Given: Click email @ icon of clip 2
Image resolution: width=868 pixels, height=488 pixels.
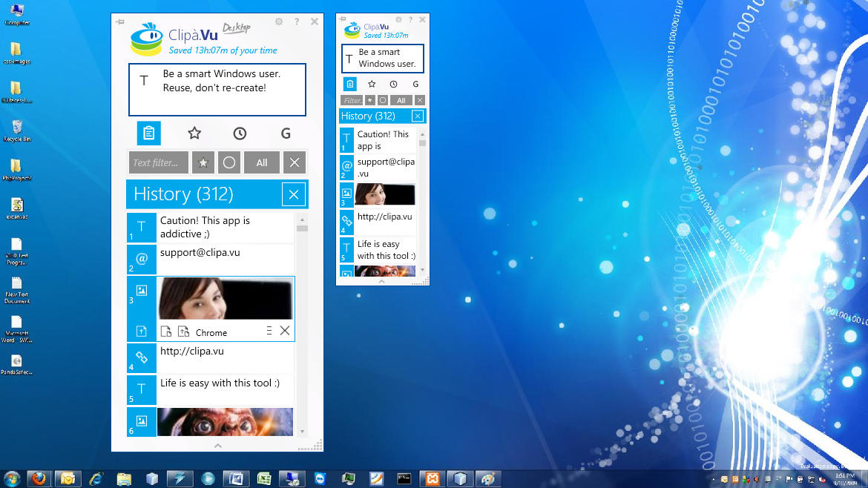Looking at the screenshot, I should pyautogui.click(x=142, y=260).
